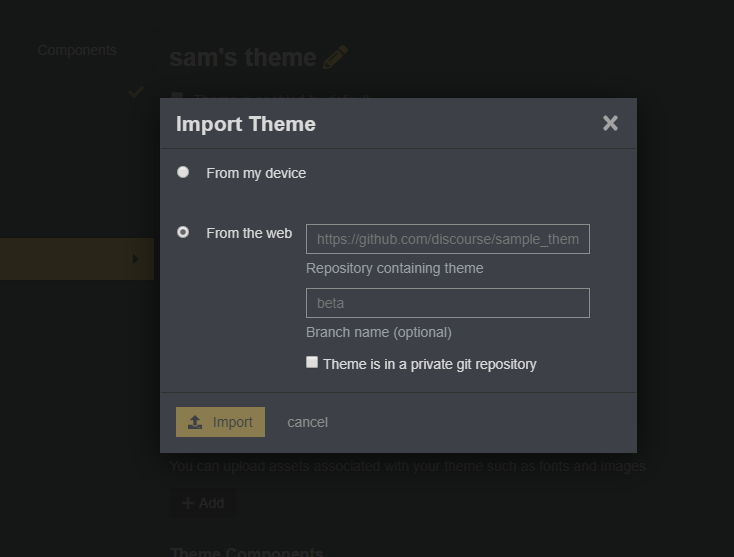Click the 'Theme is in a private git repository' label
734x557 pixels.
(x=429, y=364)
